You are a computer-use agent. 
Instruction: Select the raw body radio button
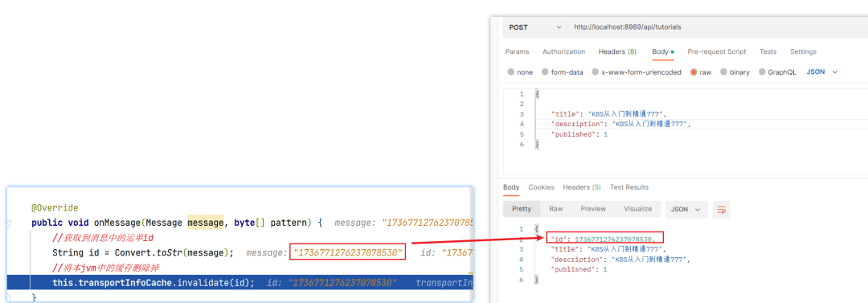click(694, 72)
